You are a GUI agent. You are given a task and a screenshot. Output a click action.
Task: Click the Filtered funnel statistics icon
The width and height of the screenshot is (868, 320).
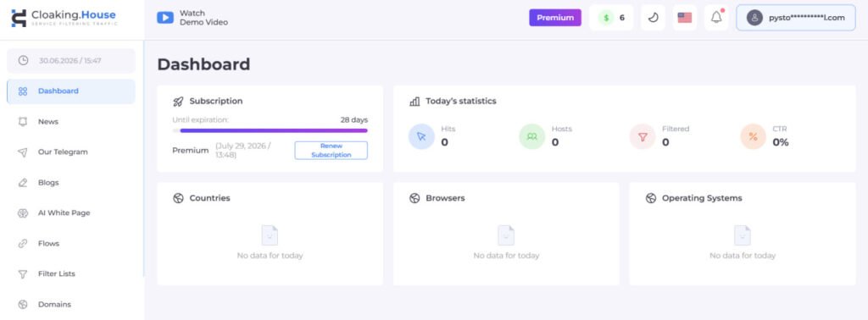[x=643, y=136]
